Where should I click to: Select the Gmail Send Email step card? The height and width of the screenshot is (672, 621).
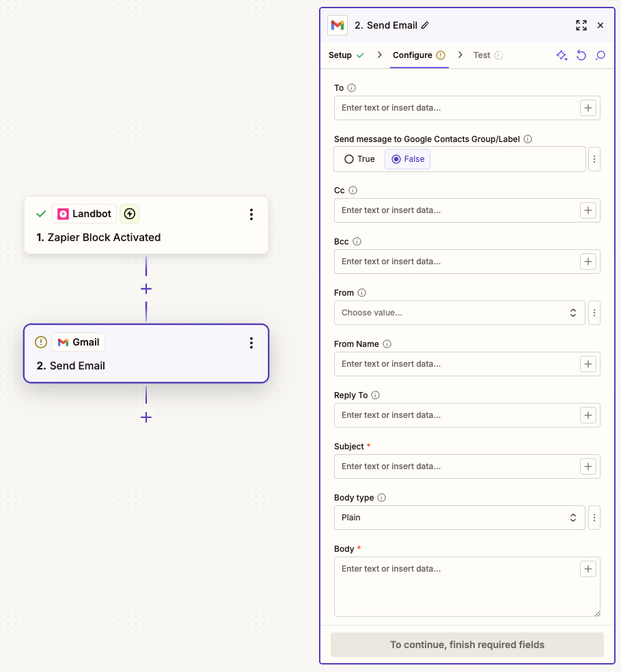click(146, 353)
